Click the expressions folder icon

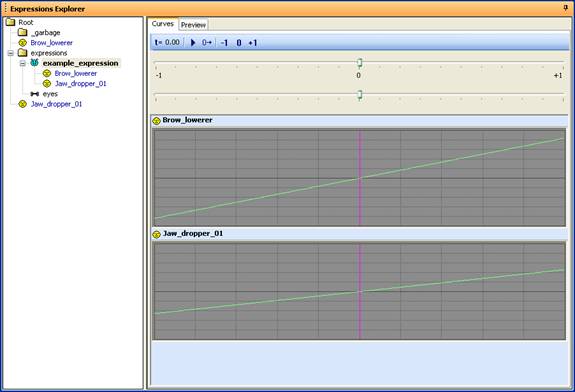(23, 53)
